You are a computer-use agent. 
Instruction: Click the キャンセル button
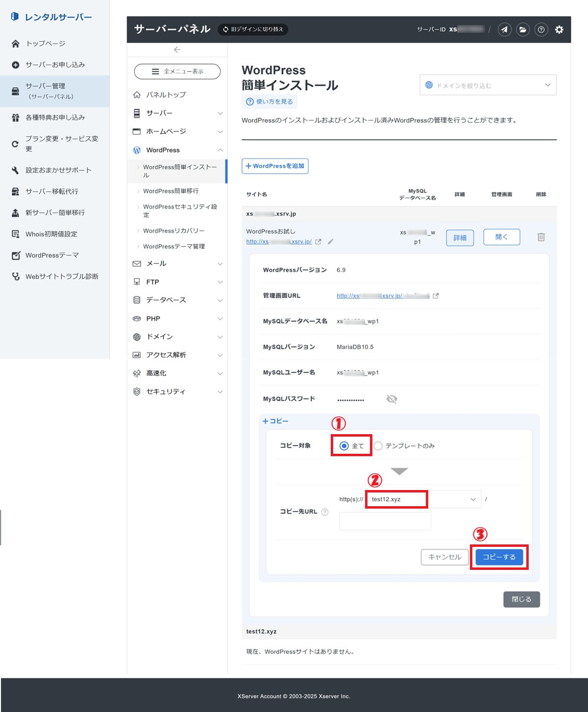point(444,557)
